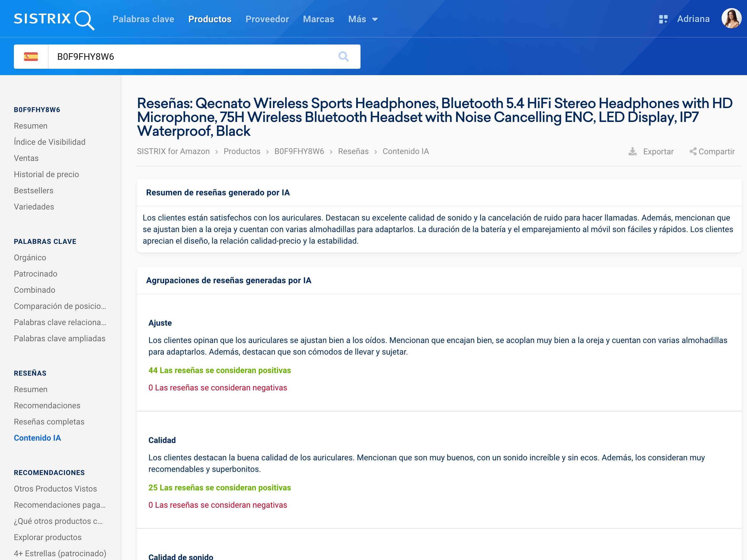The image size is (747, 560).
Task: Click the Compartir share icon
Action: 693,151
